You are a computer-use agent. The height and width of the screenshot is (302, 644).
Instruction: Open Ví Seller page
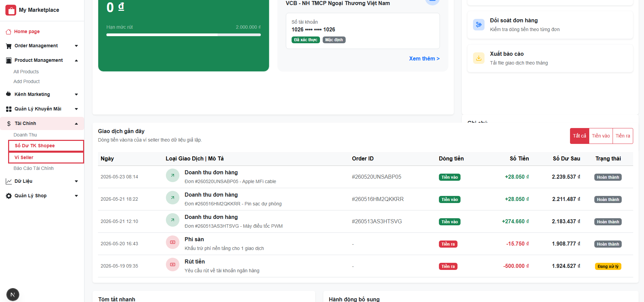click(46, 157)
